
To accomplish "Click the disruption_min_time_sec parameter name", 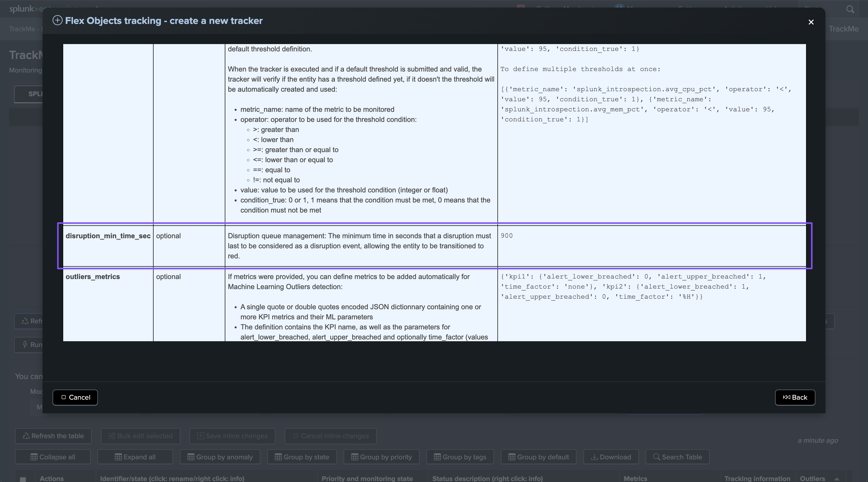I will pyautogui.click(x=108, y=236).
